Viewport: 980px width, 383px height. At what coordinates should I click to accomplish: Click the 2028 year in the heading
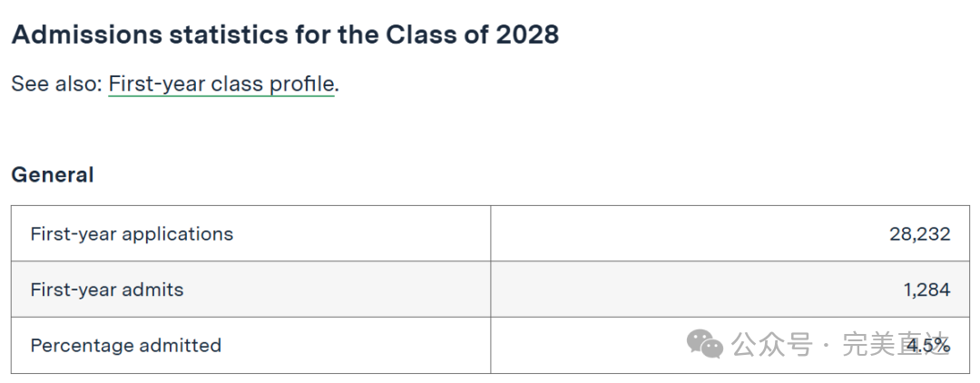coord(527,35)
